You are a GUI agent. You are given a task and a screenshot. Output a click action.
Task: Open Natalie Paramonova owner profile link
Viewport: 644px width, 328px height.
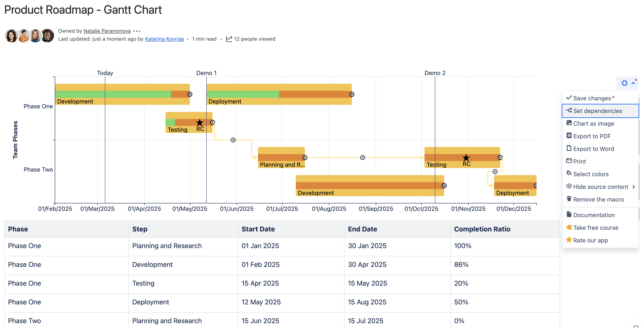(x=107, y=31)
